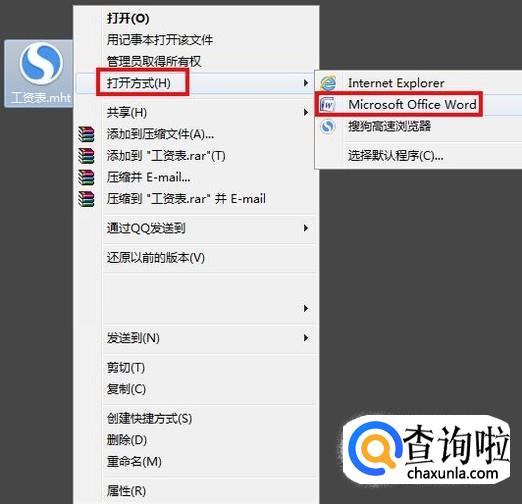
Task: Click WinRAR icon beside 压缩到 "工资表.rar" 并 E-mail
Action: point(86,199)
